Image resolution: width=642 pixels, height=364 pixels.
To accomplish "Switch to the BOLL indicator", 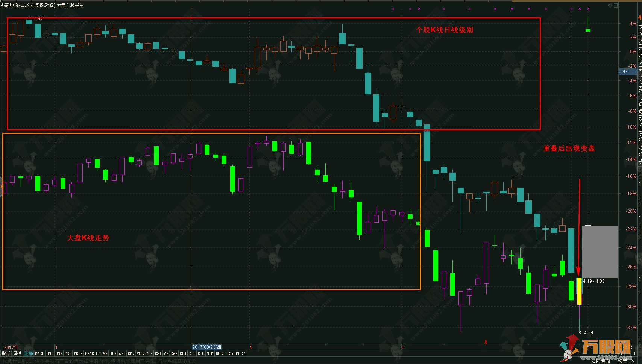I will click(x=220, y=353).
